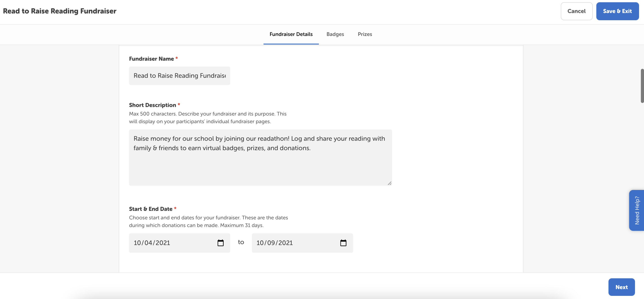Viewport: 644px width, 299px height.
Task: Select the day 09 in end date
Action: (x=271, y=243)
